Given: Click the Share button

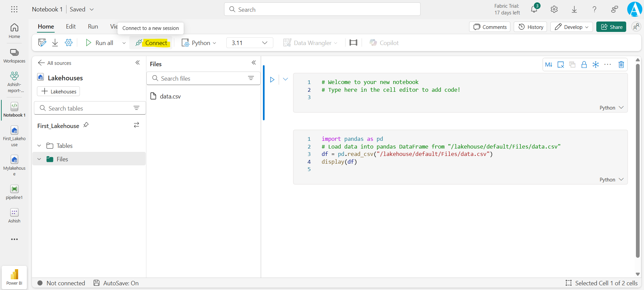Looking at the screenshot, I should point(611,27).
